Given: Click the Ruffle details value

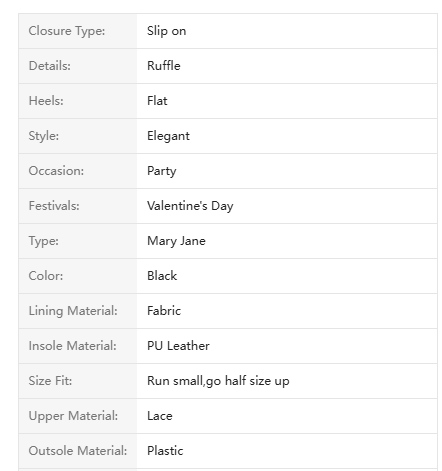Looking at the screenshot, I should (164, 66).
